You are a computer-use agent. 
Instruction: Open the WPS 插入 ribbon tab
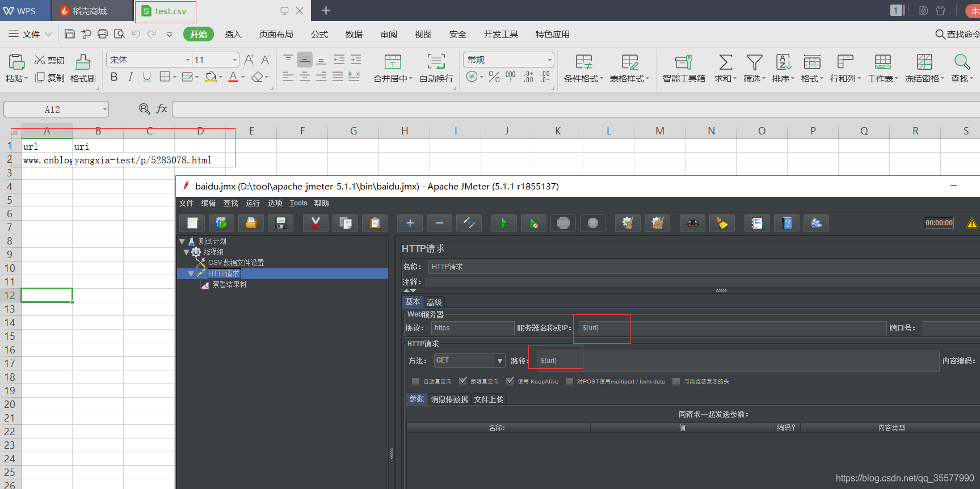pyautogui.click(x=233, y=34)
